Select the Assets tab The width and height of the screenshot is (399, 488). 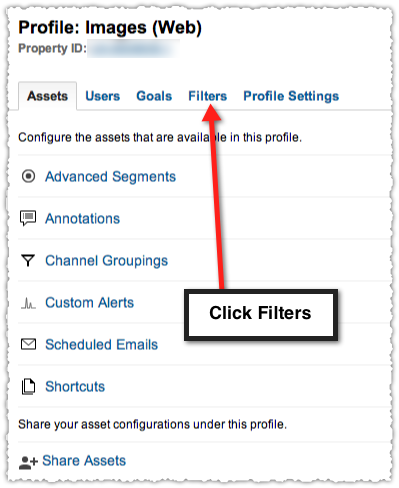click(48, 96)
